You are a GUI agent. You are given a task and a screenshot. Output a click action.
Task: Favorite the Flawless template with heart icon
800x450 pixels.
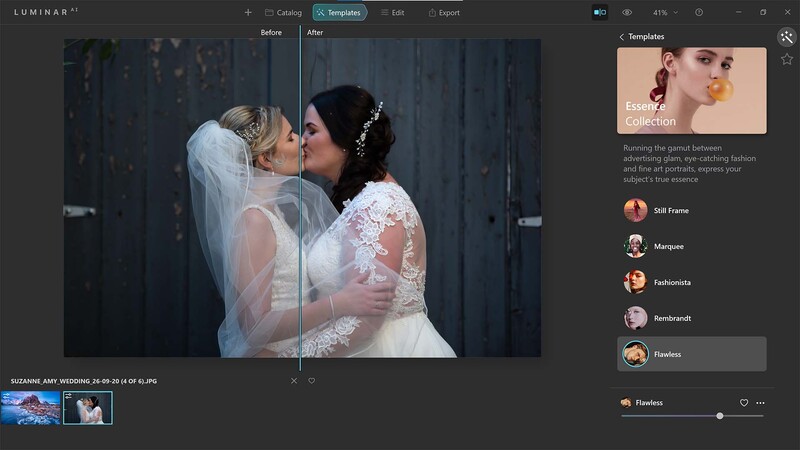click(x=744, y=403)
